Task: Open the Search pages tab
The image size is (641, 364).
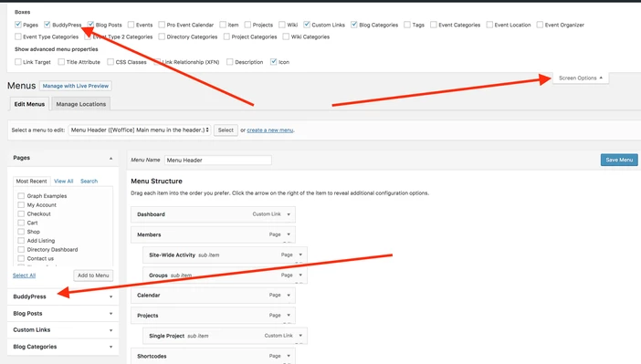Action: [x=89, y=181]
